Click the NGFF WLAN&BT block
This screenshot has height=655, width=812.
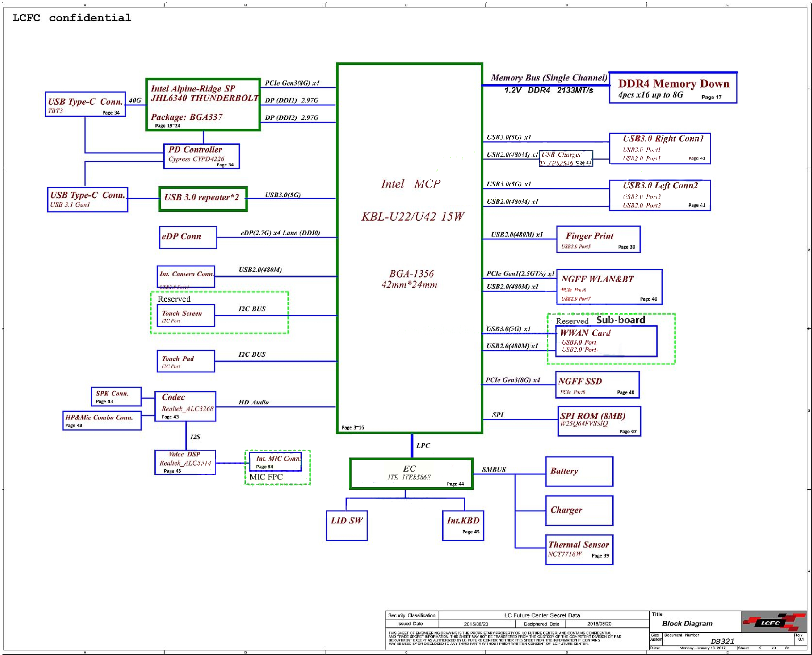(609, 287)
